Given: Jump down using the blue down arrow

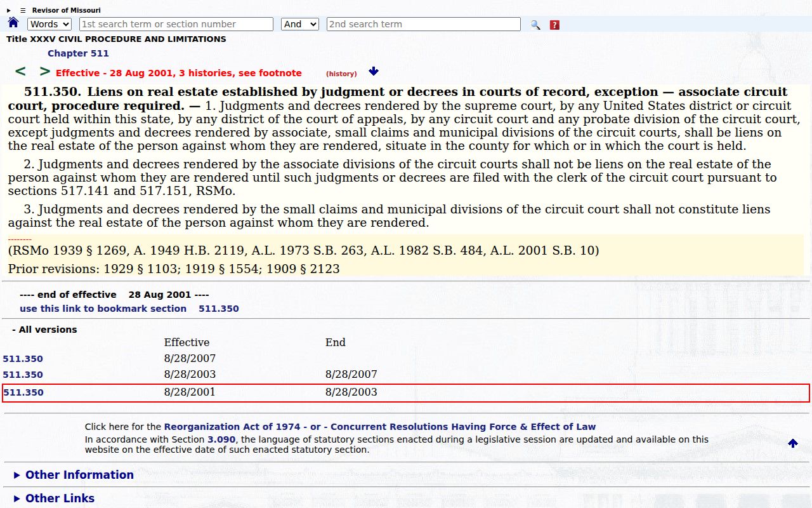Looking at the screenshot, I should [x=374, y=71].
